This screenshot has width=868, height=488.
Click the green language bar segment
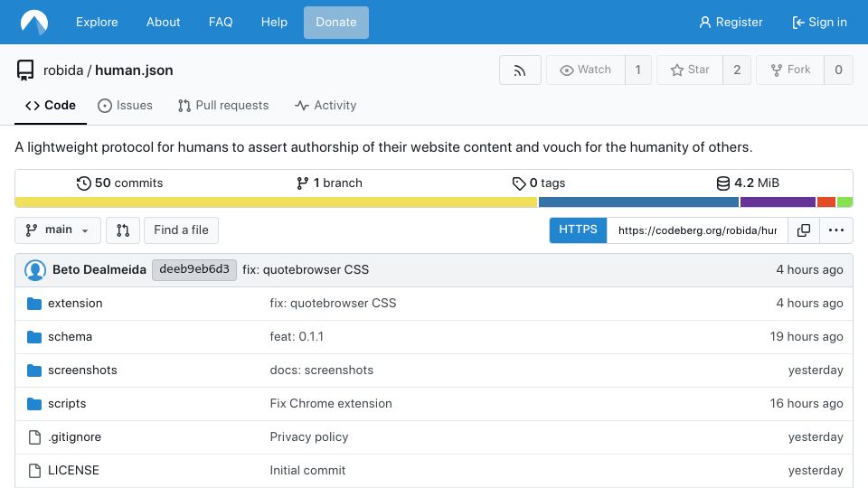pos(844,202)
